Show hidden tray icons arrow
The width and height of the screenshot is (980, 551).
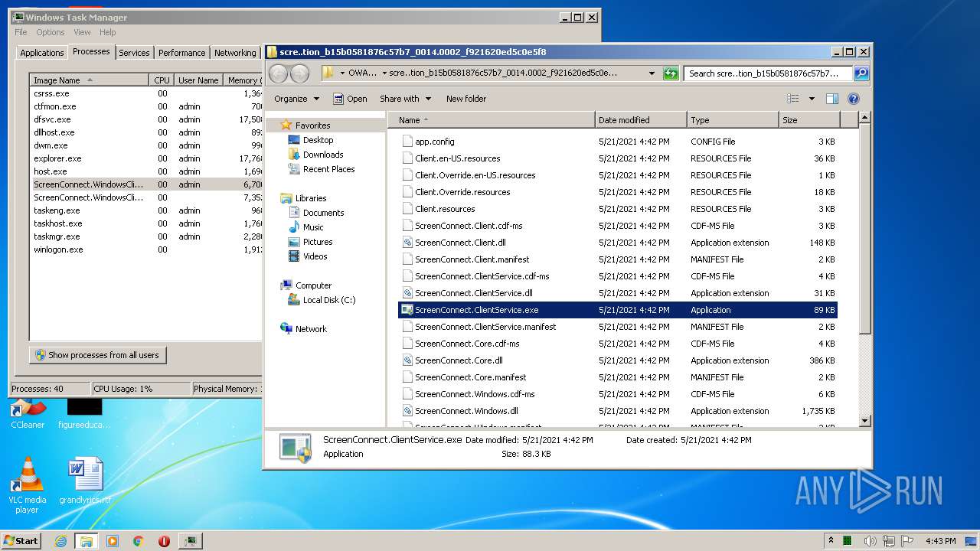[831, 540]
